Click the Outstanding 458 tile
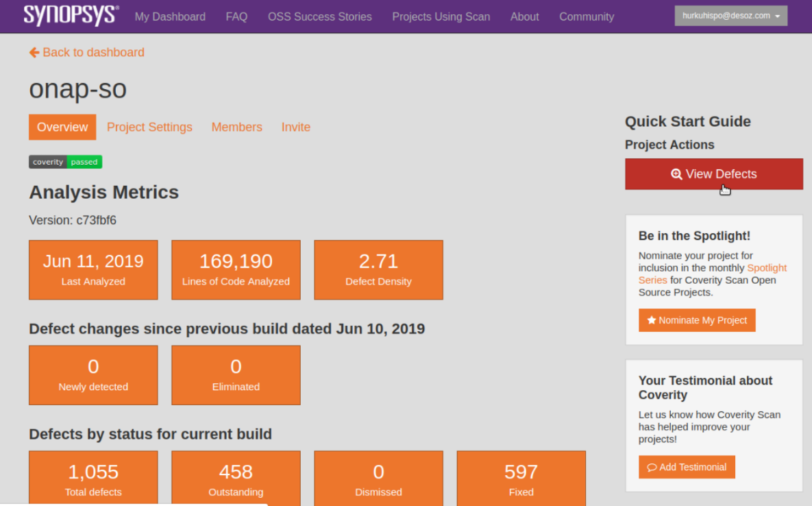The image size is (812, 506). pos(236,478)
